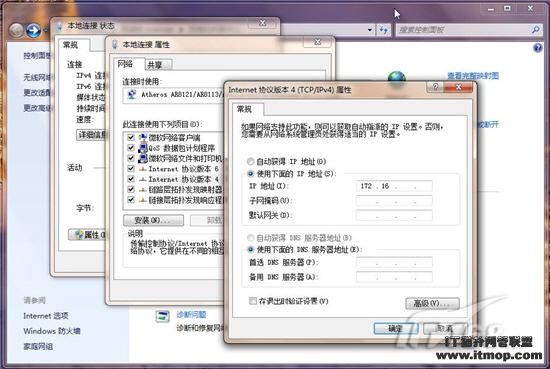The width and height of the screenshot is (550, 369).
Task: Click 详细信息 button in 本地连接 状态
Action: click(x=92, y=135)
